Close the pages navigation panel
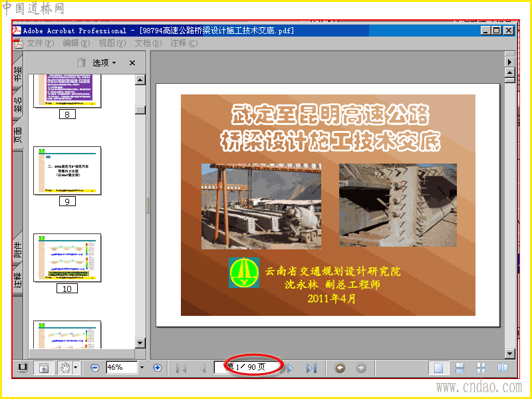The image size is (532, 399). coord(132,63)
